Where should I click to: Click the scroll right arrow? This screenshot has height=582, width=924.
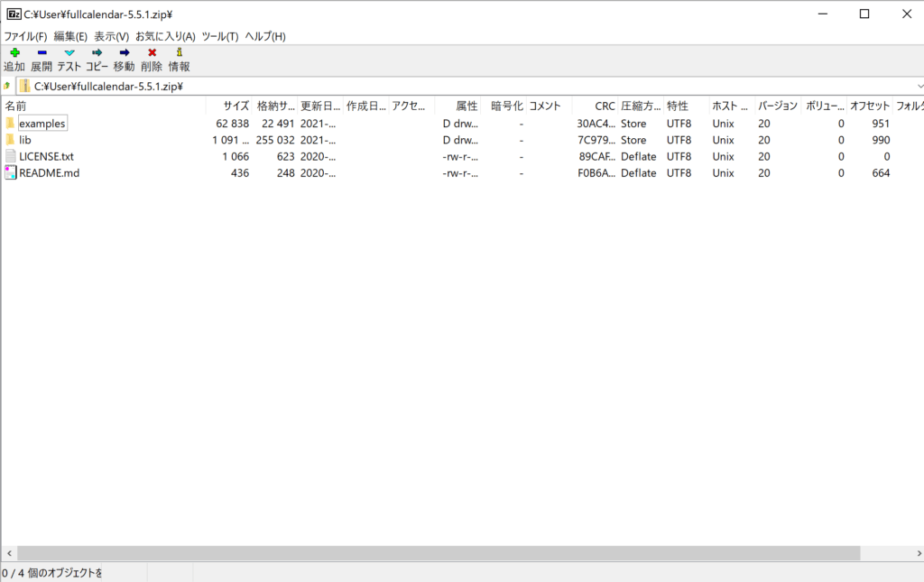pos(919,553)
